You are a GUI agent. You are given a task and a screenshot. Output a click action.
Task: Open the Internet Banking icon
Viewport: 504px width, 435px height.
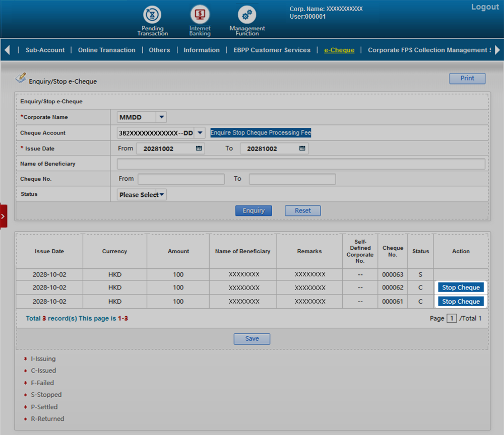coord(200,16)
